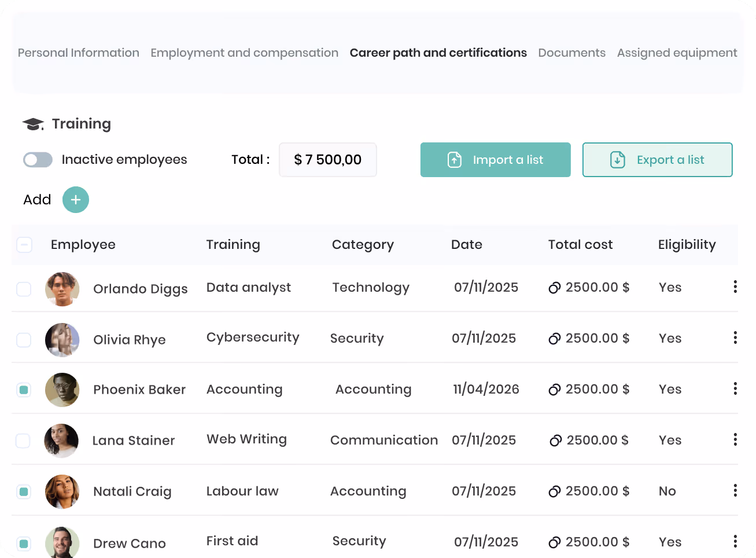This screenshot has height=558, width=756.
Task: Click the Total cost column header
Action: pyautogui.click(x=580, y=245)
